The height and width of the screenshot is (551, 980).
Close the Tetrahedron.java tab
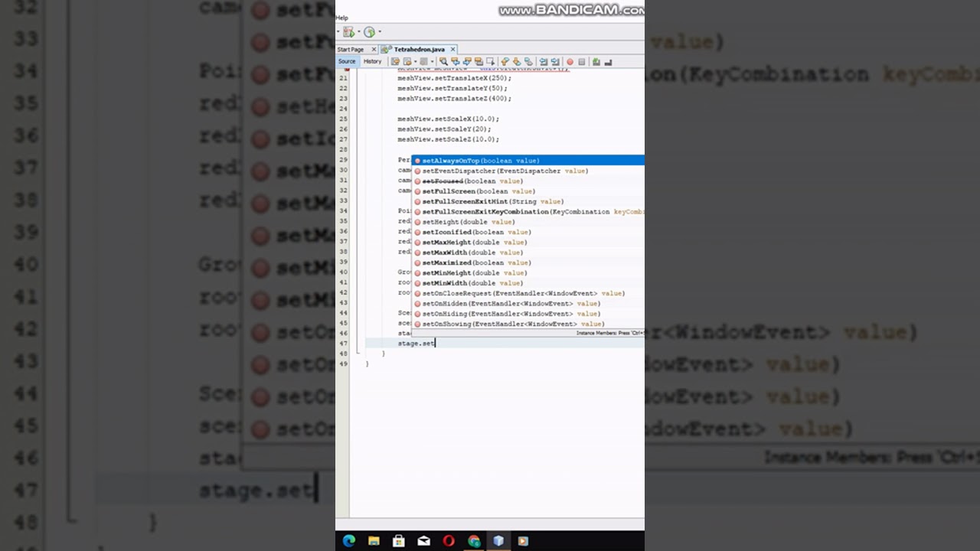(452, 50)
